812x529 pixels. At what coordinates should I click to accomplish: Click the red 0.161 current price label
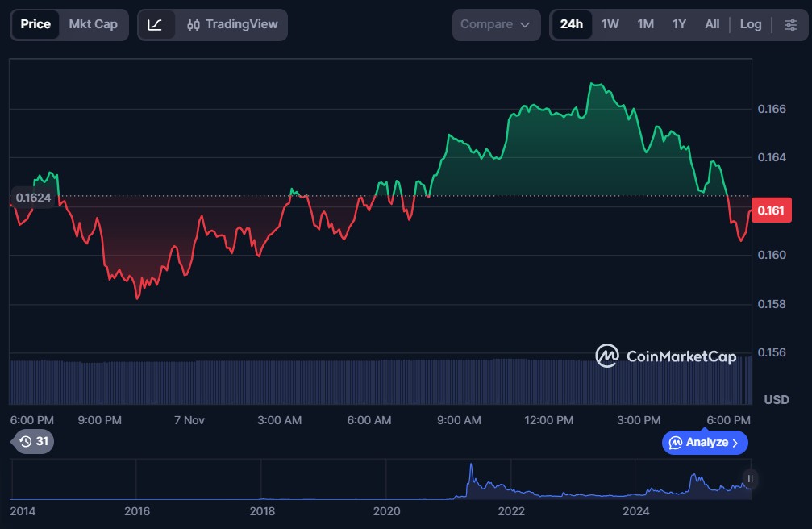(771, 210)
